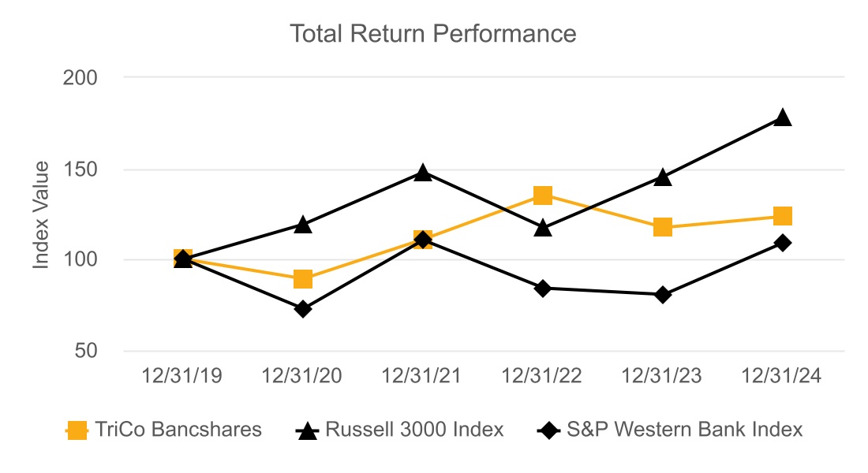This screenshot has height=473, width=868.
Task: Click the TriCo Bancshares square at 12/31/24
Action: tap(782, 216)
